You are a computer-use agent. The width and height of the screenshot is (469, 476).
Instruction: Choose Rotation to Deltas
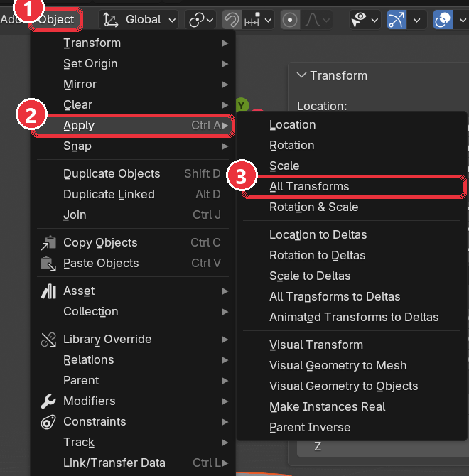point(352,256)
